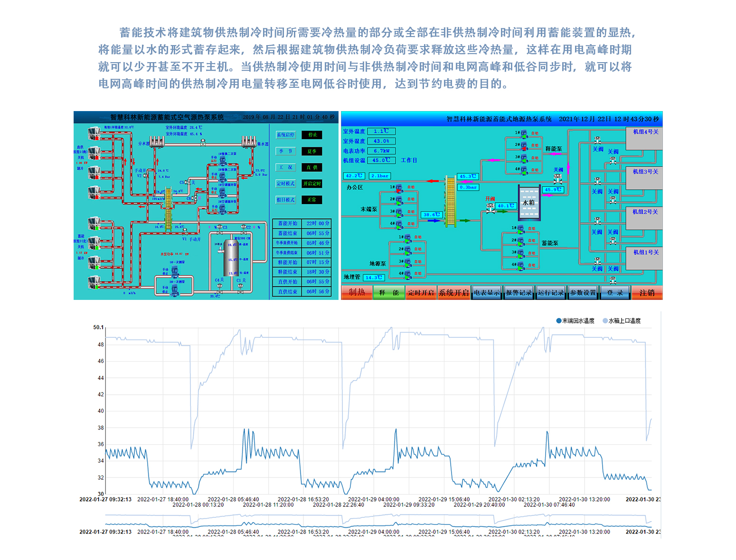The height and width of the screenshot is (560, 736).
Task: Toggle the 系统启停 status showing 停止
Action: 312,135
